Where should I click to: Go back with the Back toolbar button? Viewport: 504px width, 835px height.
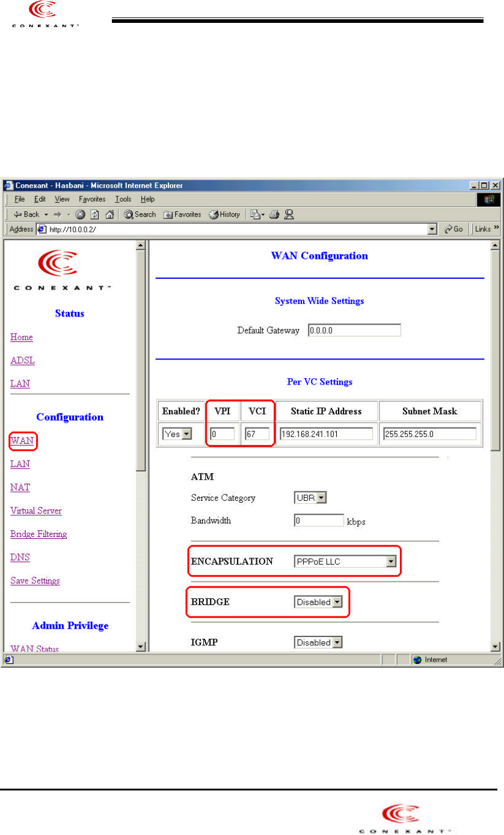click(x=26, y=214)
